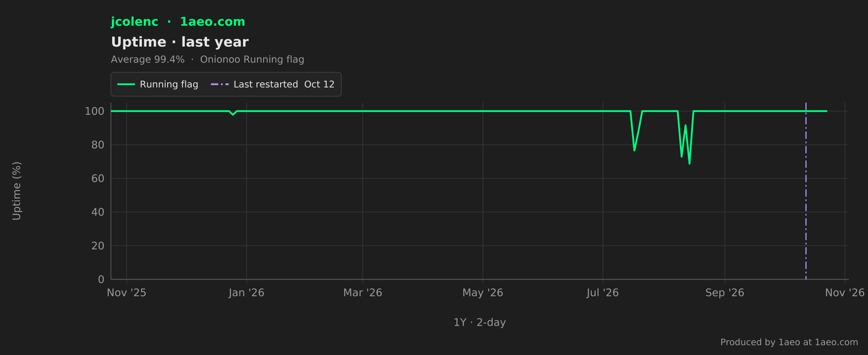
Task: Click the x-axis label Nov '26
Action: [x=845, y=293]
